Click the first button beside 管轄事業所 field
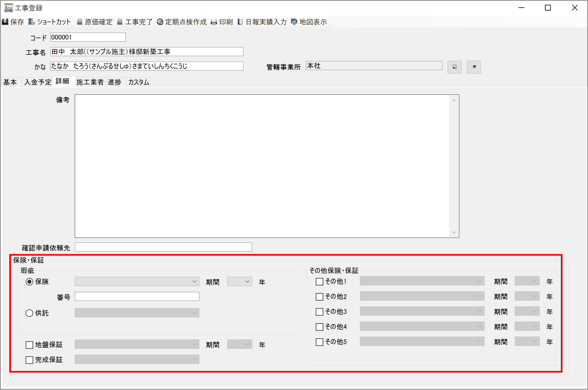Image resolution: width=588 pixels, height=390 pixels. [x=454, y=67]
